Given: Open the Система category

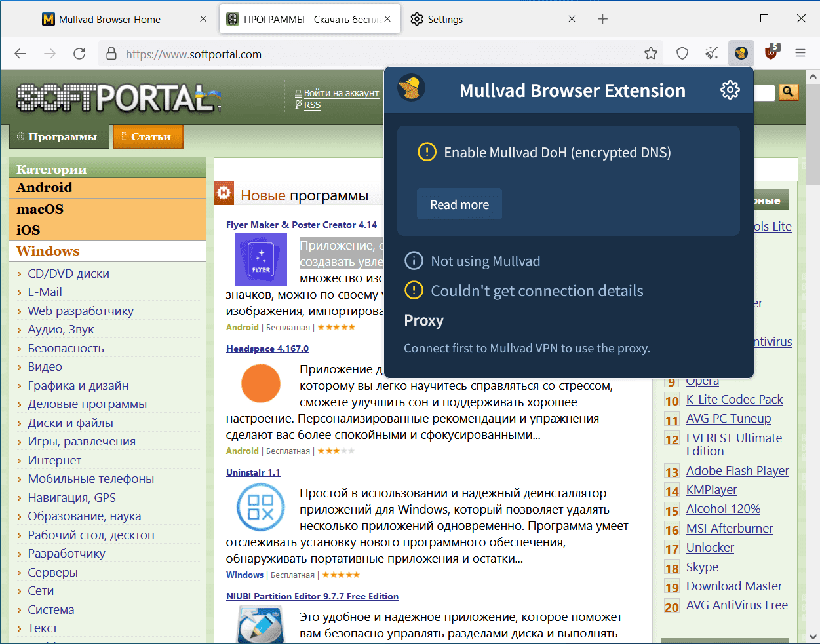Looking at the screenshot, I should click(50, 610).
